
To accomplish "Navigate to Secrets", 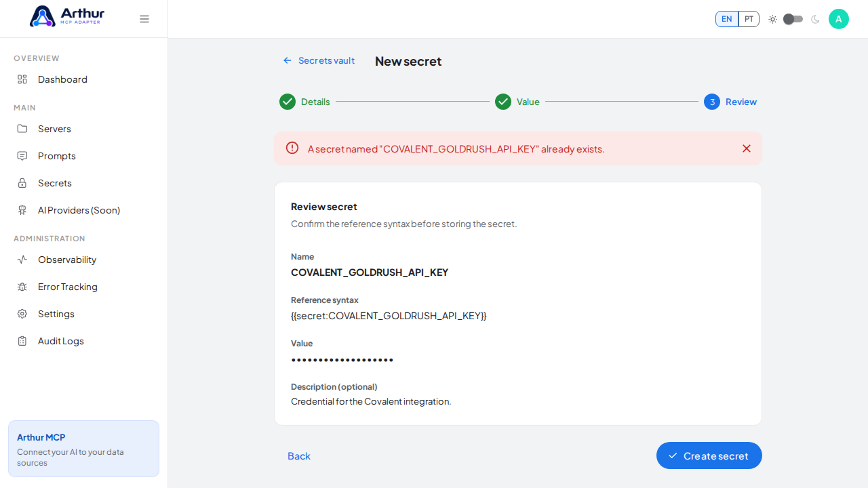I will [x=83, y=183].
